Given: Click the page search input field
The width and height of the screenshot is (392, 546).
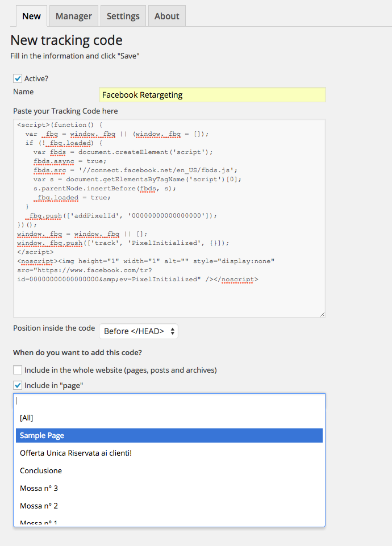Looking at the screenshot, I should (169, 401).
